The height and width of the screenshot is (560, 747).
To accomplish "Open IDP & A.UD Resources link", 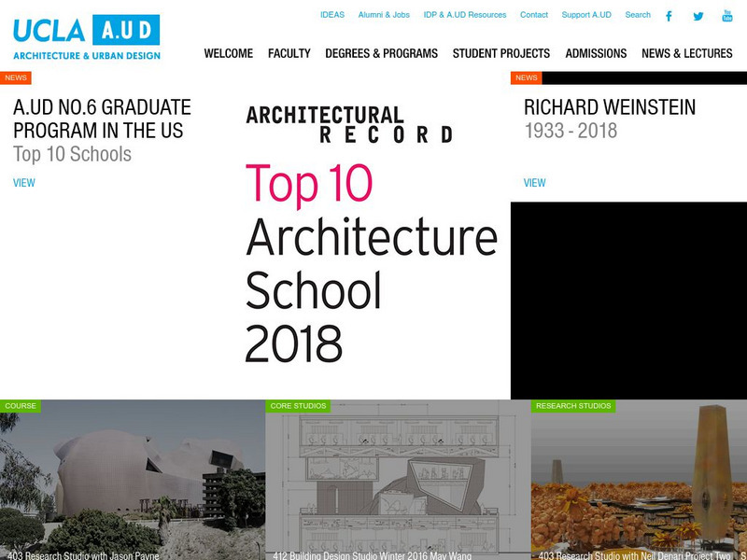I will click(465, 15).
